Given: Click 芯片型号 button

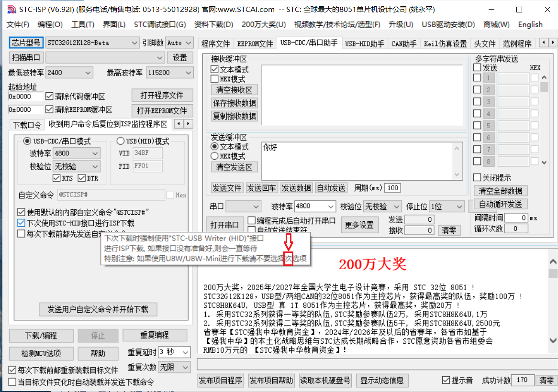Looking at the screenshot, I should pos(26,43).
